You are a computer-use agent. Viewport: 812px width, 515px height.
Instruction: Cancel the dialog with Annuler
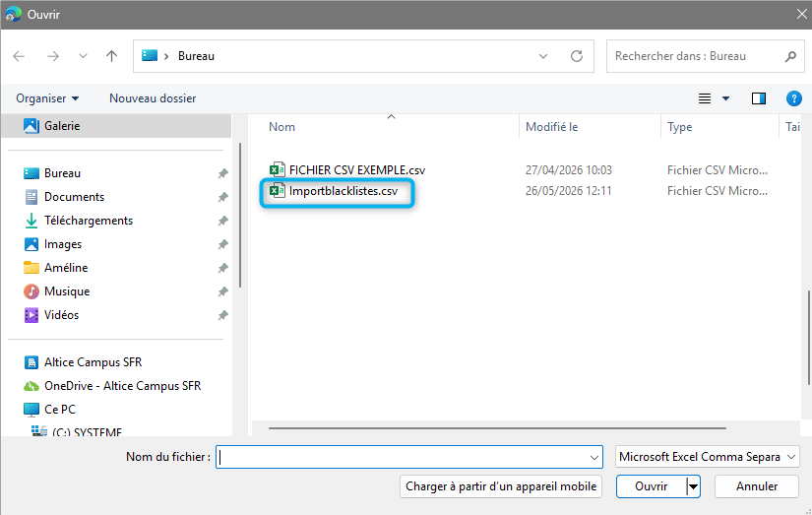(x=757, y=486)
